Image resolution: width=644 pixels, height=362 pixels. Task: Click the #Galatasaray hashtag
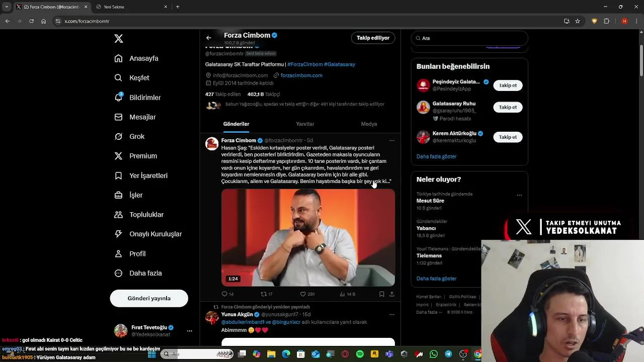point(340,64)
